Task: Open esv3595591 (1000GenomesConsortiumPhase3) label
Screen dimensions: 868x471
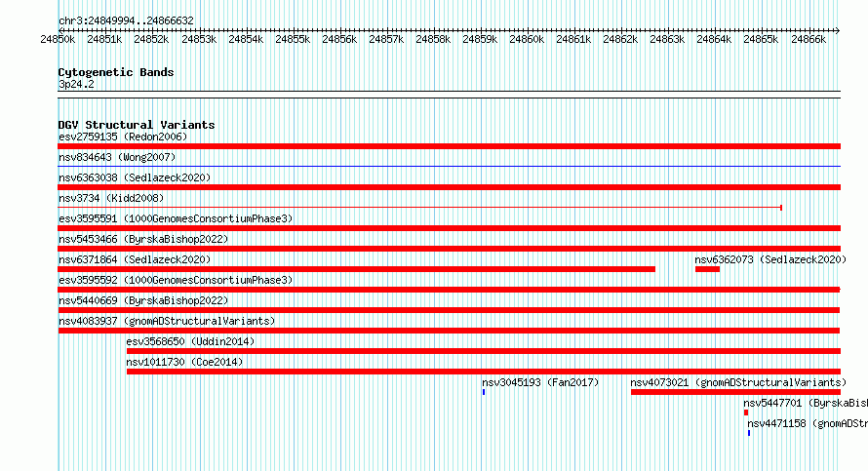Action: [x=176, y=218]
